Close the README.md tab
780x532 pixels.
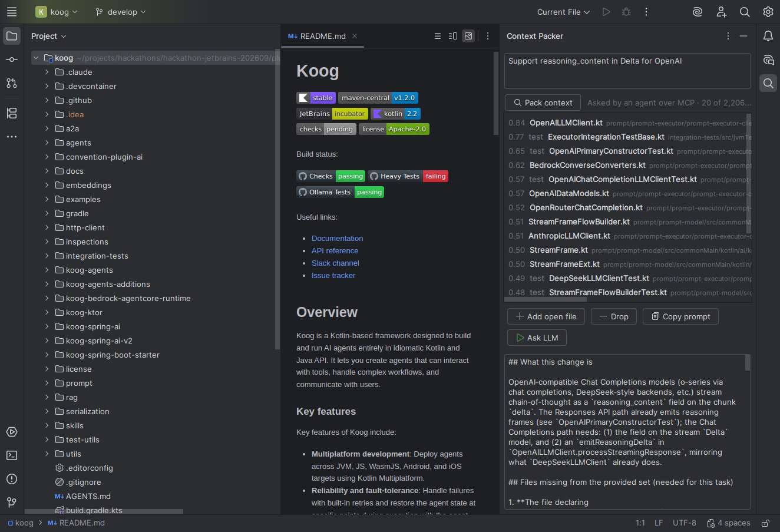click(x=355, y=36)
